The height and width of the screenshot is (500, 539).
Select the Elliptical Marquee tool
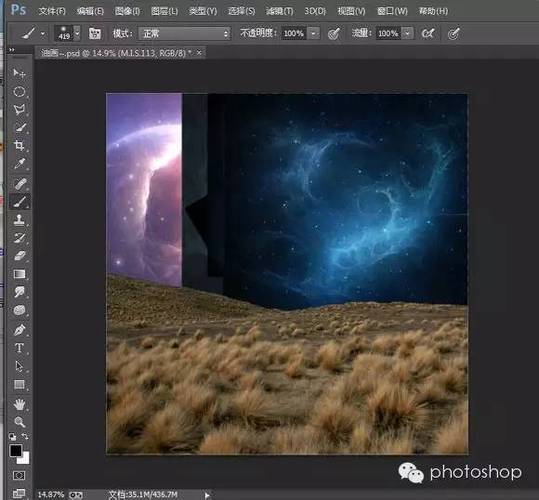[19, 91]
